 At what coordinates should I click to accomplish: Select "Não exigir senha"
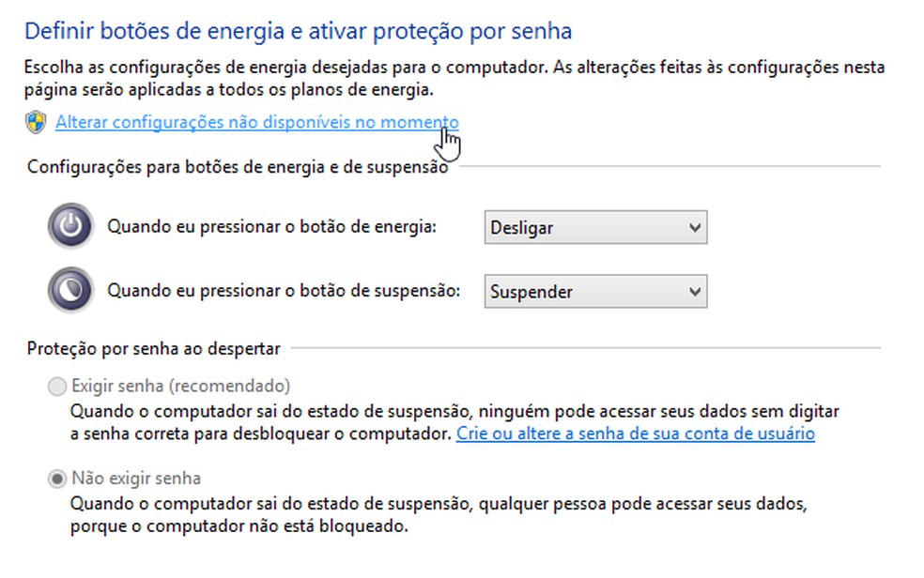[x=56, y=478]
